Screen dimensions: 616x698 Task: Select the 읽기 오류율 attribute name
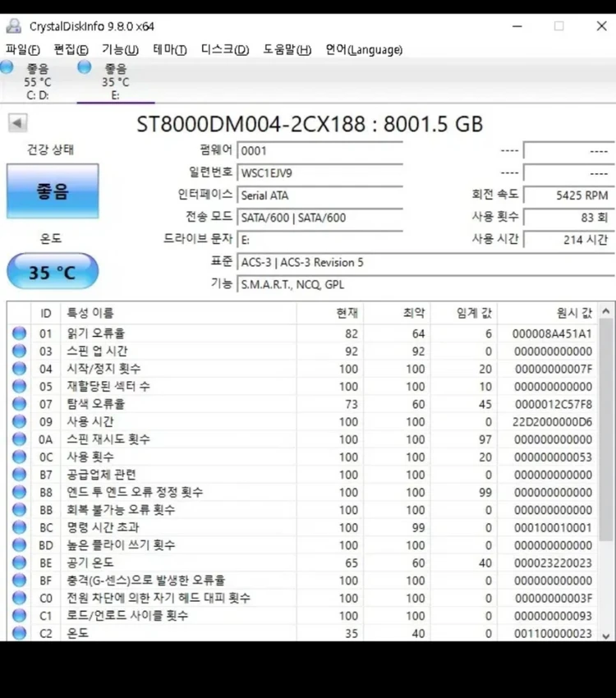(96, 333)
